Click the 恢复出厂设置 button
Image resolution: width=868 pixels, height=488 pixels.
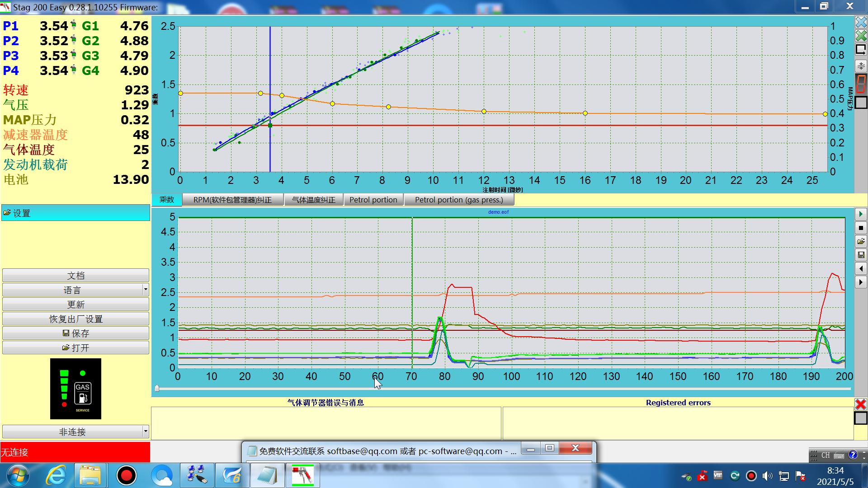[75, 319]
